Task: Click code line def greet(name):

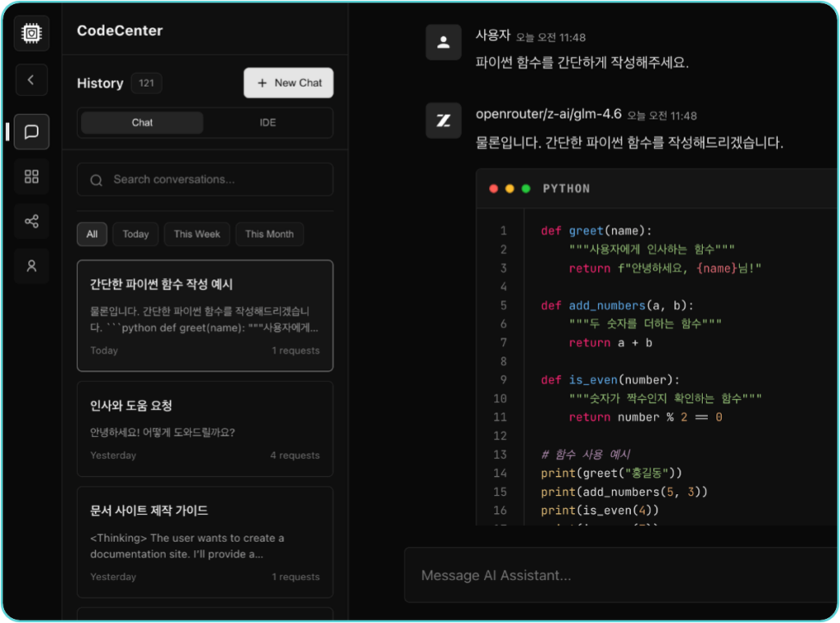Action: (x=596, y=231)
